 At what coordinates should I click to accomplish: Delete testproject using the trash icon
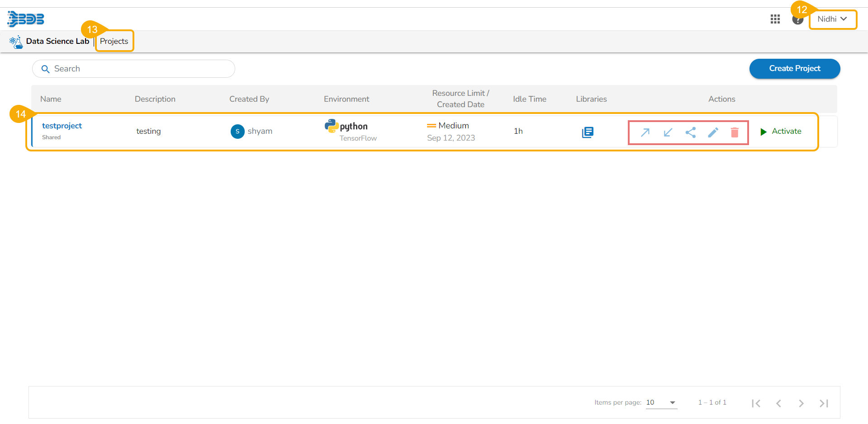pos(735,132)
